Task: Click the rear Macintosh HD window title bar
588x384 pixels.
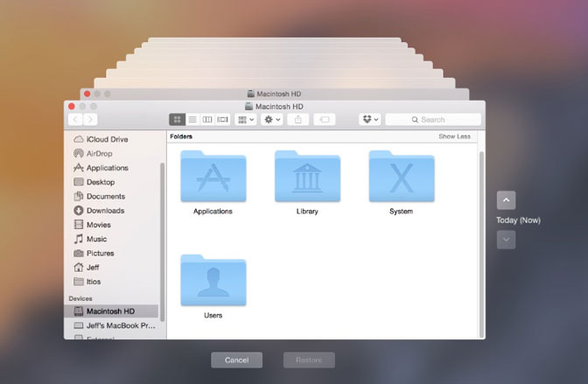Action: click(x=275, y=94)
